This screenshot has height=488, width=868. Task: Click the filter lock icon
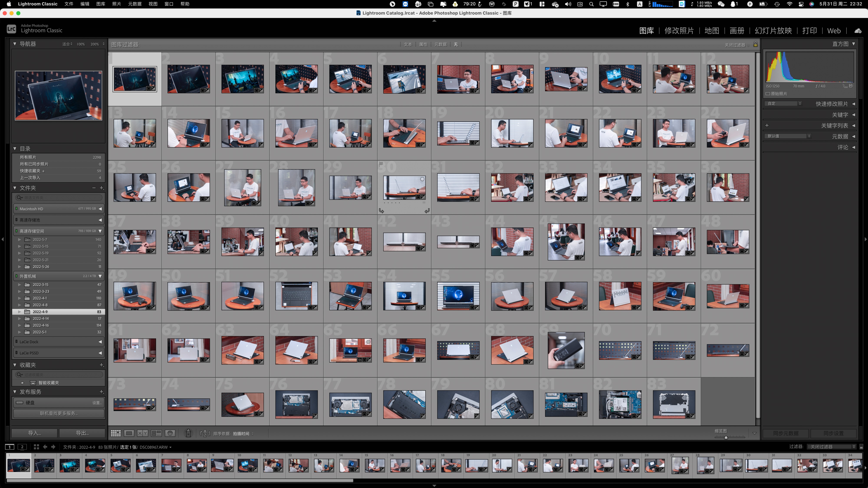[755, 44]
